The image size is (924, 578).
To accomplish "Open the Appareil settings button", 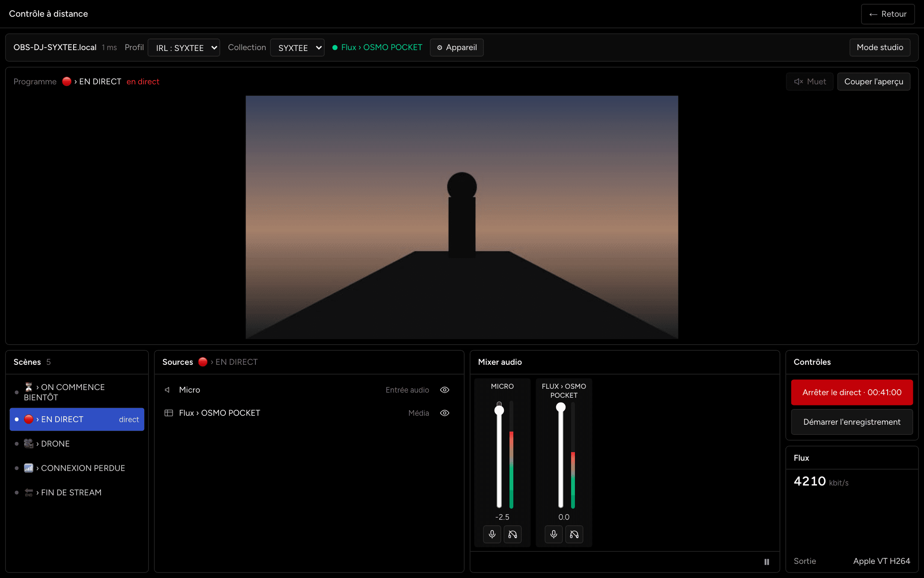I will click(456, 48).
